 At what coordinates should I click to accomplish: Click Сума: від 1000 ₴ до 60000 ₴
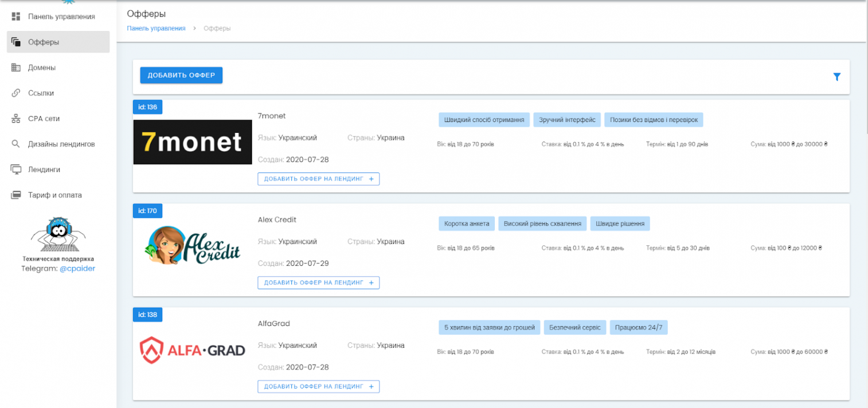click(789, 352)
